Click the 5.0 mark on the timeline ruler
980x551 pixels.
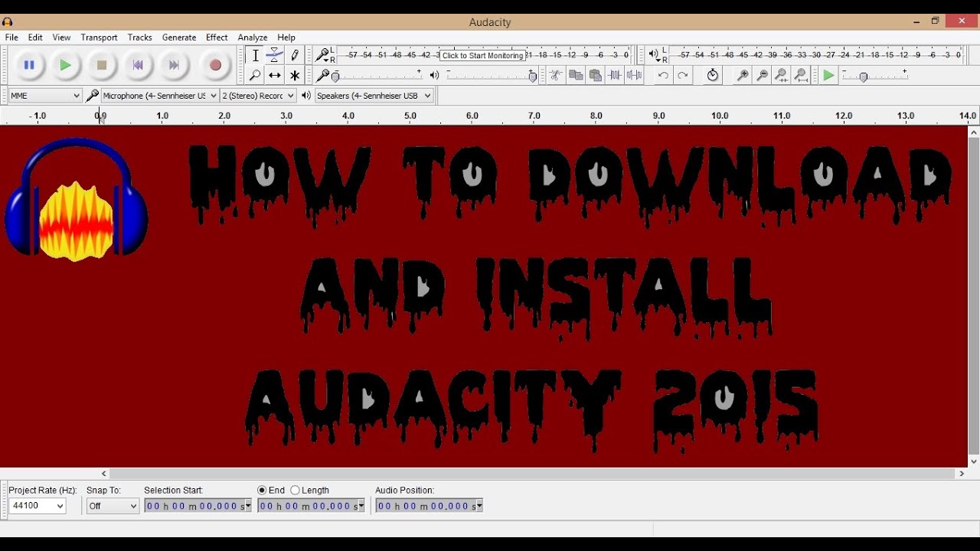pos(410,116)
